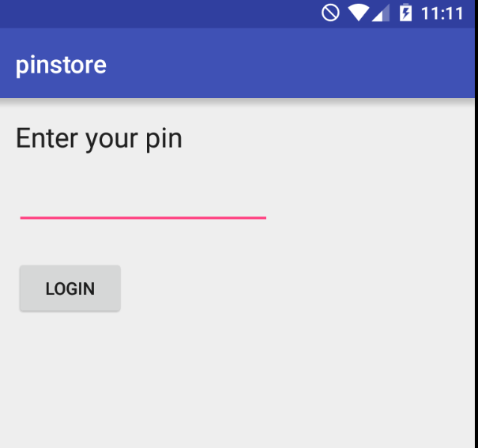
Task: Click the circle-slash icon in status bar
Action: [x=330, y=13]
